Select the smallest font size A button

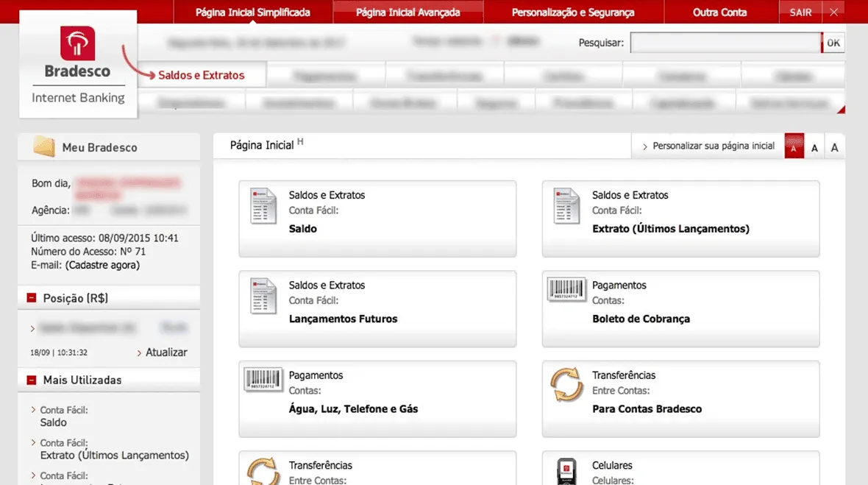click(x=794, y=146)
